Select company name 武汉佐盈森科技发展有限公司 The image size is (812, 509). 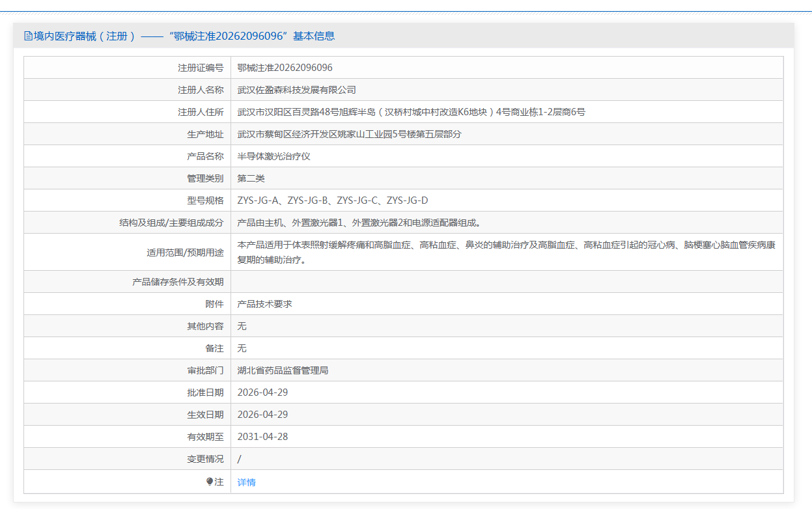[297, 90]
